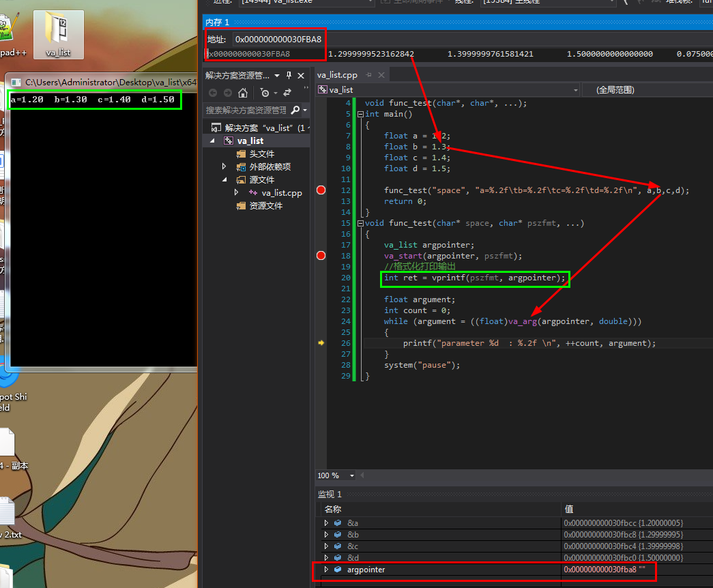Select the 内存 1 panel title
Viewport: 713px width, 588px height.
[218, 23]
